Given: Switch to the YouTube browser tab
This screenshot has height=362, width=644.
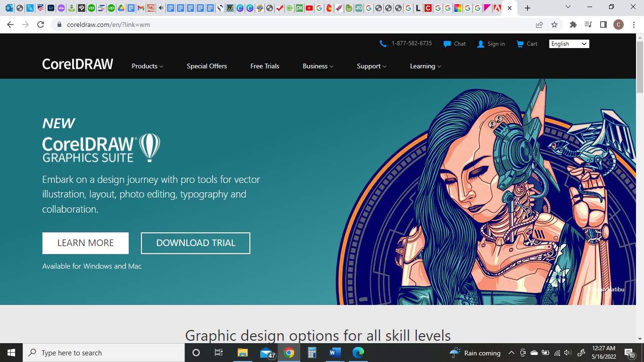Looking at the screenshot, I should pos(309,8).
